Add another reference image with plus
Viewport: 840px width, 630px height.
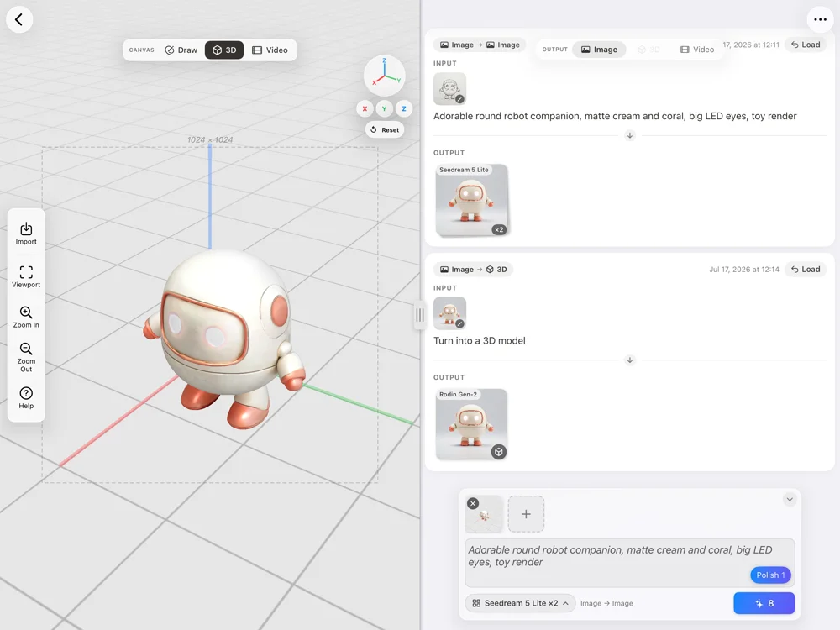click(x=526, y=514)
